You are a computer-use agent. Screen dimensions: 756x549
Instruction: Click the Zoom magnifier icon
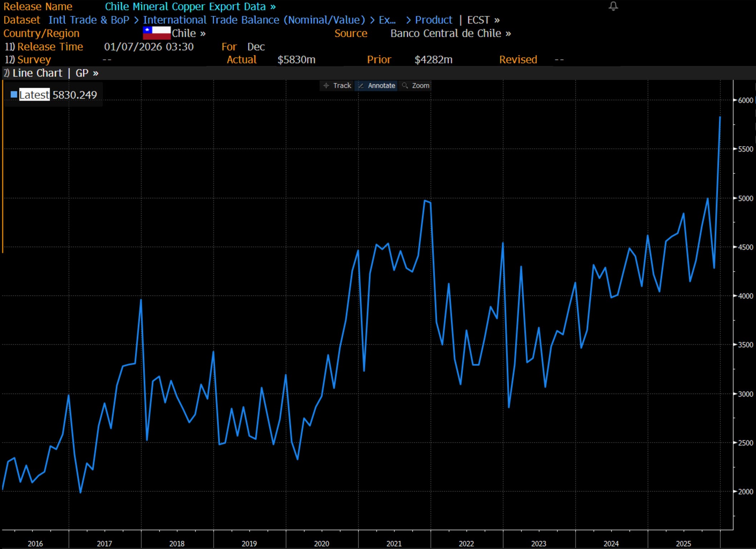click(405, 86)
